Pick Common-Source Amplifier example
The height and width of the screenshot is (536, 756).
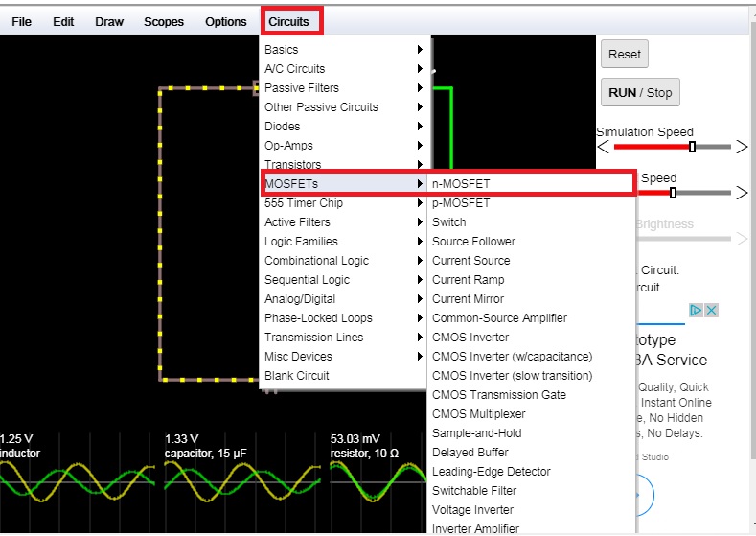coord(499,318)
